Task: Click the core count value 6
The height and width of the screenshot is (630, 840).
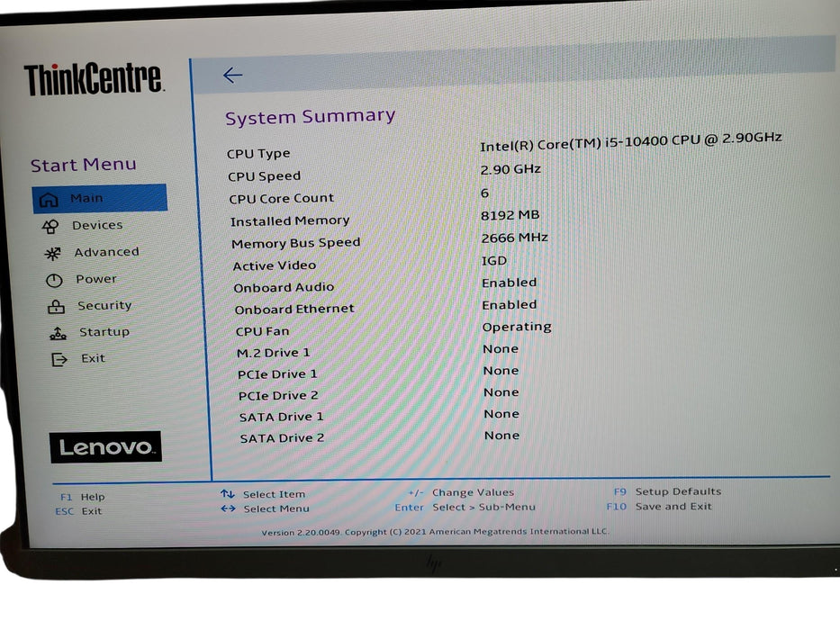Action: tap(484, 193)
